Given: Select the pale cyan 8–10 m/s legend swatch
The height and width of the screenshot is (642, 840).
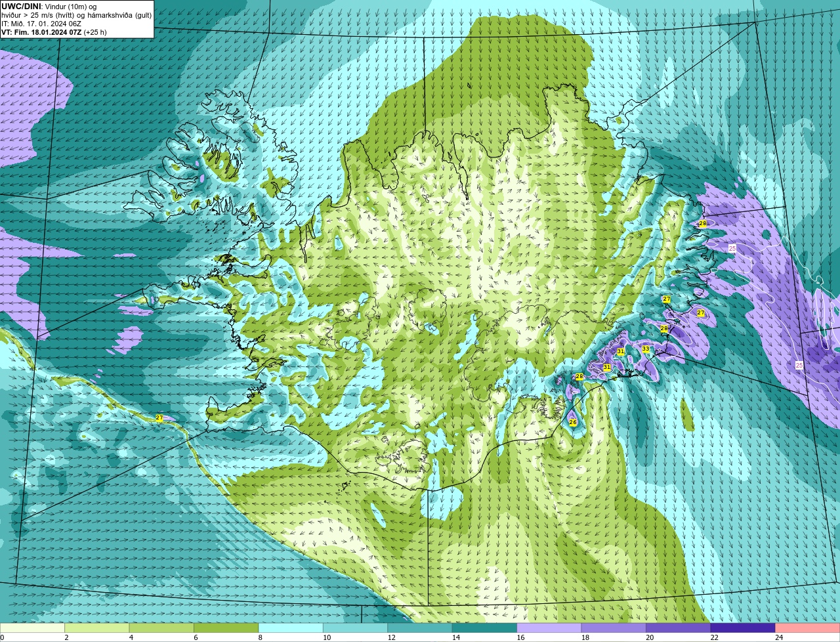Looking at the screenshot, I should pyautogui.click(x=291, y=628).
